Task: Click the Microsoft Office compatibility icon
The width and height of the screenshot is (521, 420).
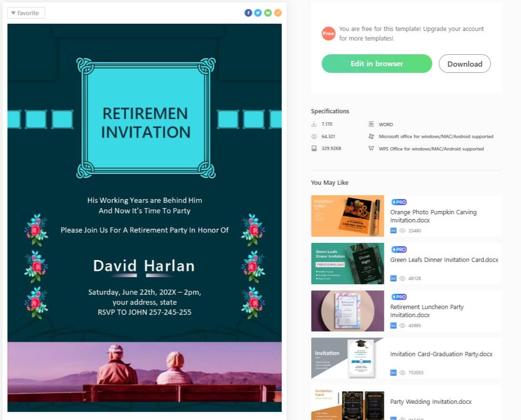Action: pos(371,136)
